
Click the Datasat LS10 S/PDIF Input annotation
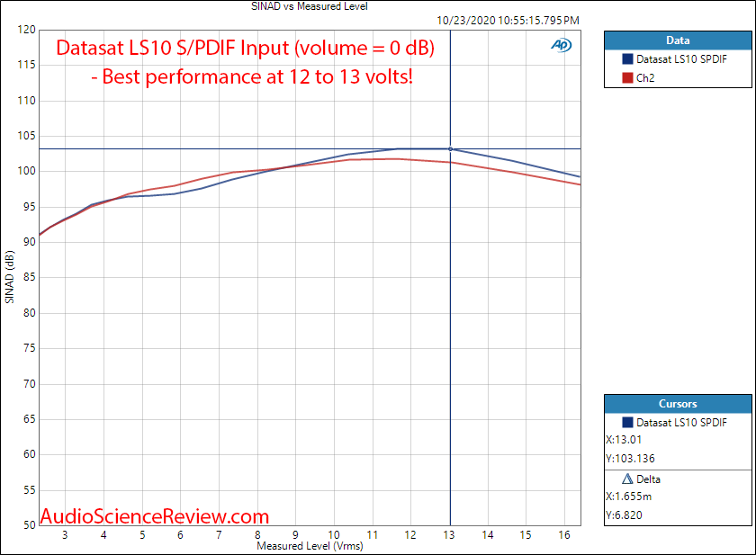(x=246, y=48)
